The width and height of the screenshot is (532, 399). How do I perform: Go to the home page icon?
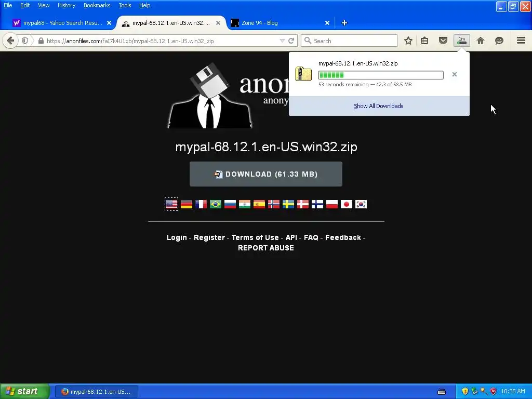(x=481, y=41)
